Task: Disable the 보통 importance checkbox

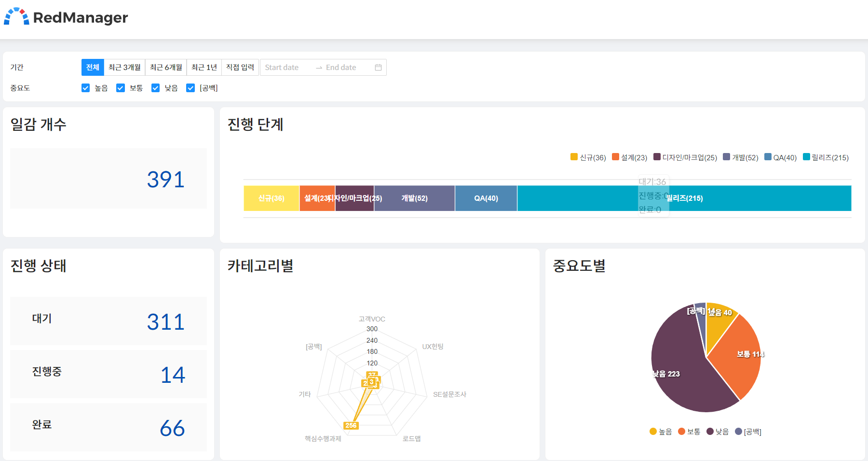Action: (120, 88)
